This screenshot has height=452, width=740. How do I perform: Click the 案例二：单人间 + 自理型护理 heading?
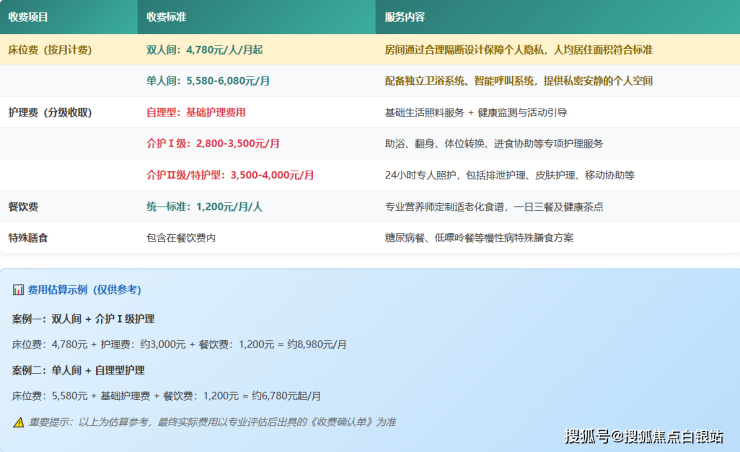click(78, 370)
